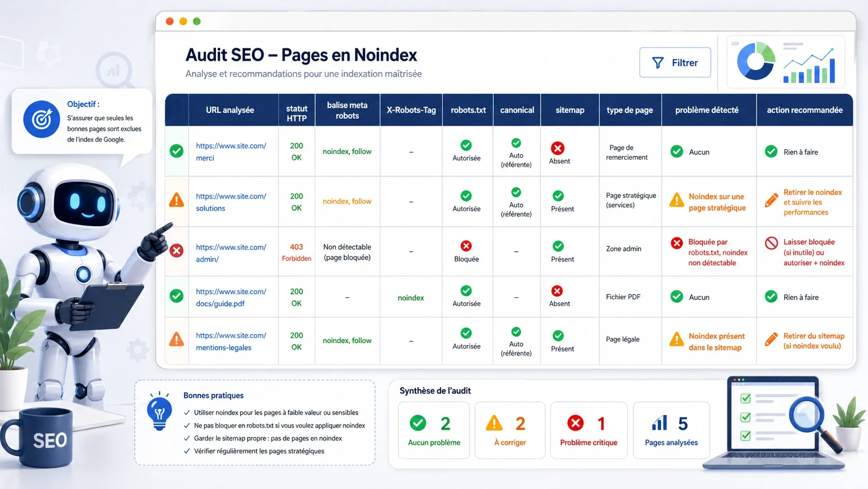Open the link https://www.site.com/merci
The image size is (868, 489).
pos(230,151)
